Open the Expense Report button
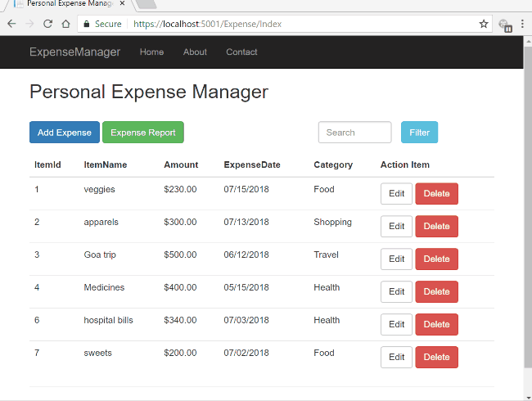 click(142, 133)
